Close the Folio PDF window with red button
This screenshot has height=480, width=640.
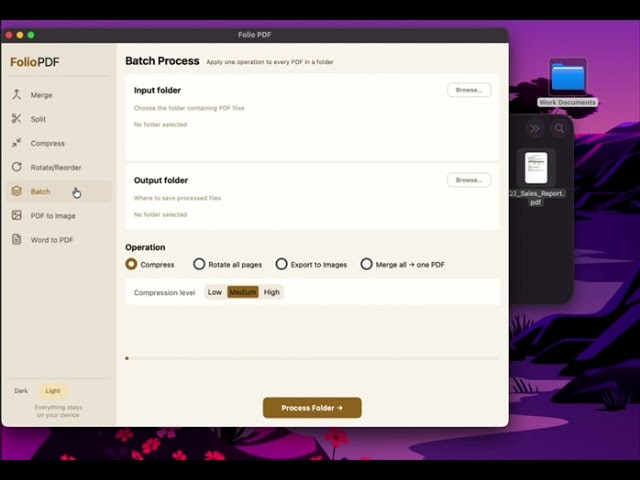coord(9,35)
